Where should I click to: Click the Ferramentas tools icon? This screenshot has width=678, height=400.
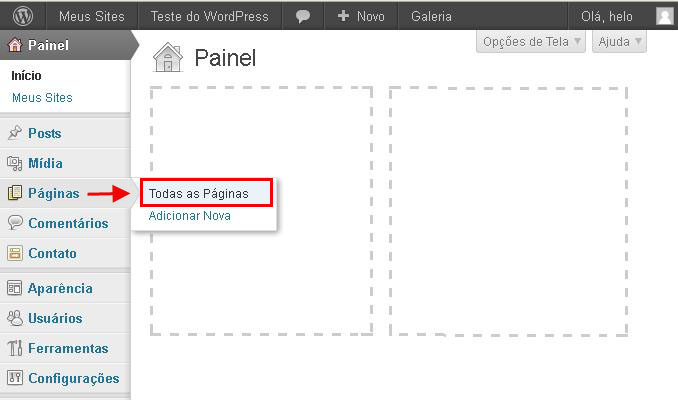coord(15,348)
